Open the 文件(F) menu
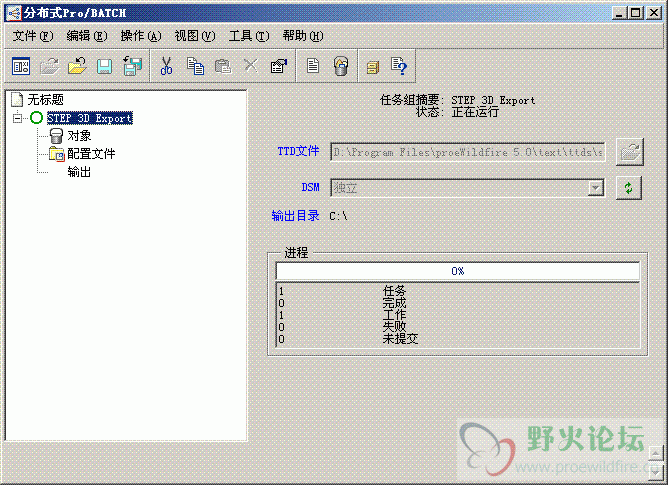Screen dimensions: 668x485 (x=33, y=36)
